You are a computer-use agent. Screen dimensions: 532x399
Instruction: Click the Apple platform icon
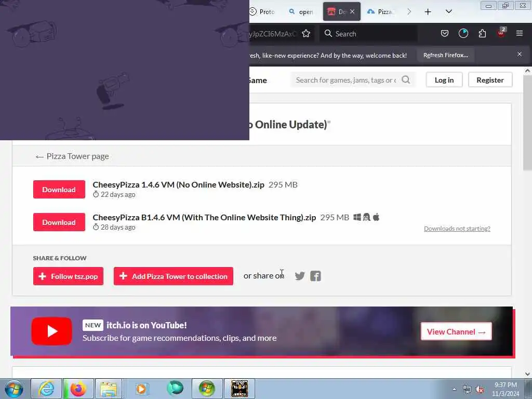point(376,217)
